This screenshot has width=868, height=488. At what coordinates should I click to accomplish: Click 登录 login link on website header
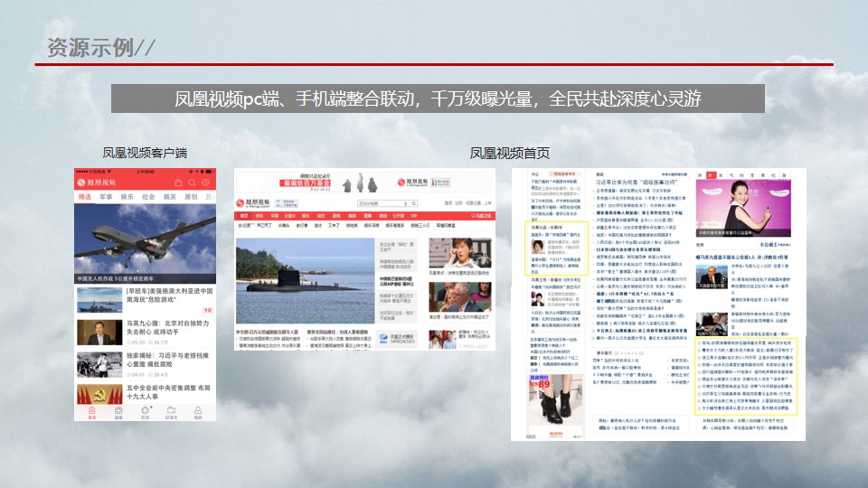(448, 203)
